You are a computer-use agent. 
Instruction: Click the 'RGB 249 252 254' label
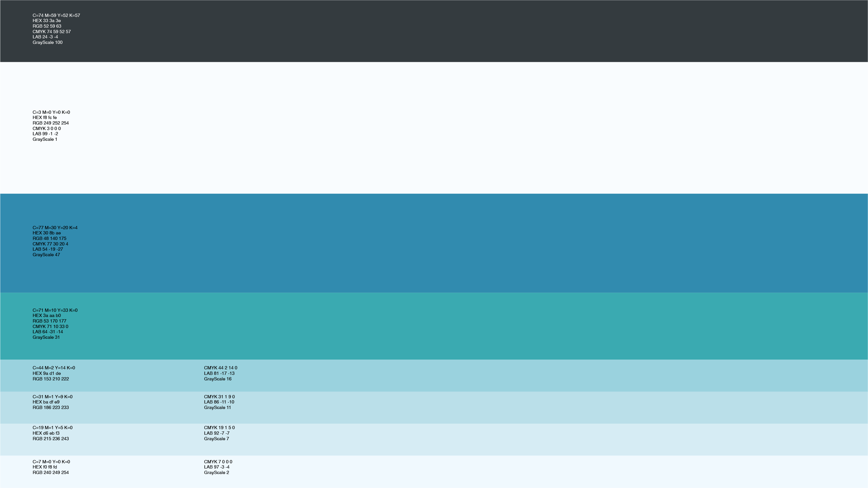[x=50, y=123]
